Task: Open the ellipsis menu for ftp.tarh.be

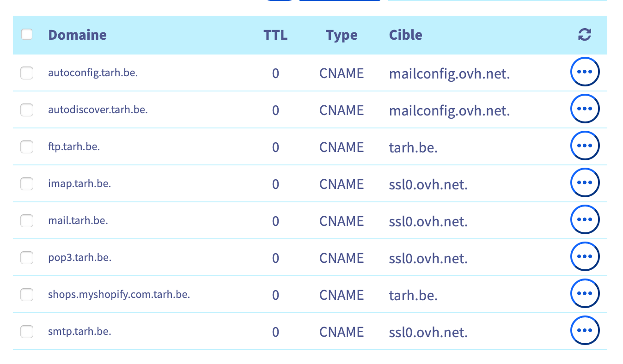Action: pos(585,146)
